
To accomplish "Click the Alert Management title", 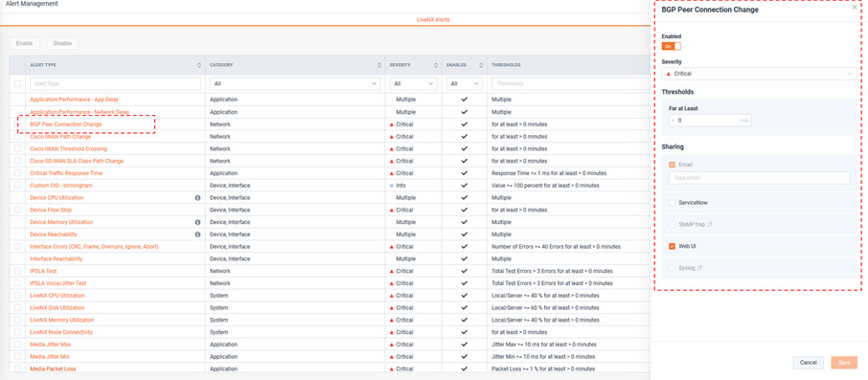I will [32, 4].
